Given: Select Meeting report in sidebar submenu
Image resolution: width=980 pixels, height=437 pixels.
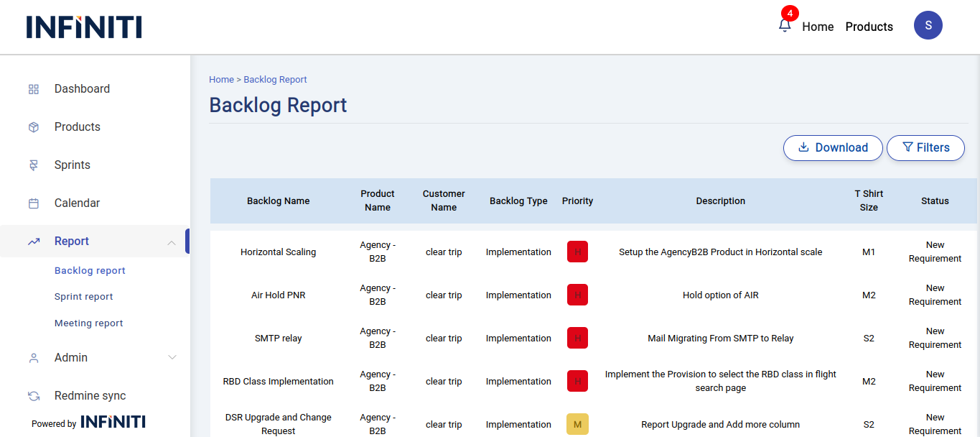Looking at the screenshot, I should [x=89, y=323].
